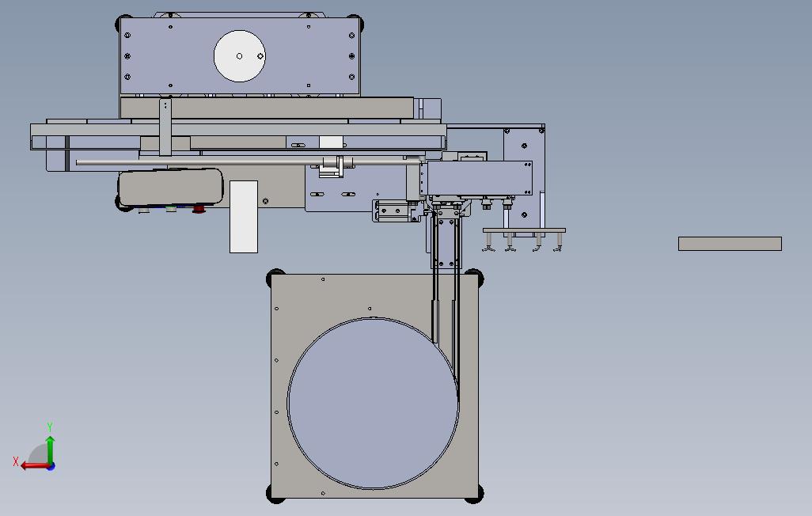Image resolution: width=812 pixels, height=516 pixels.
Task: Click the green Y axis of the triad
Action: [x=50, y=450]
